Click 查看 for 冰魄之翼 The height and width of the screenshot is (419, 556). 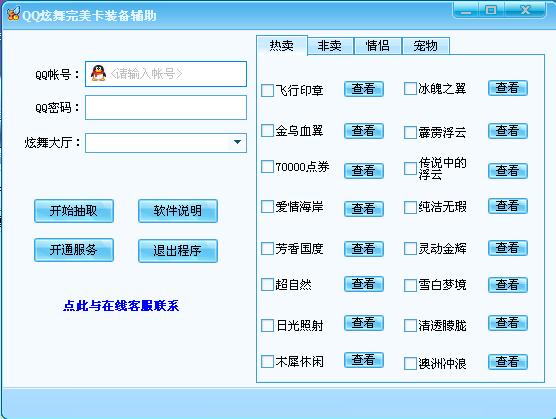tap(508, 88)
